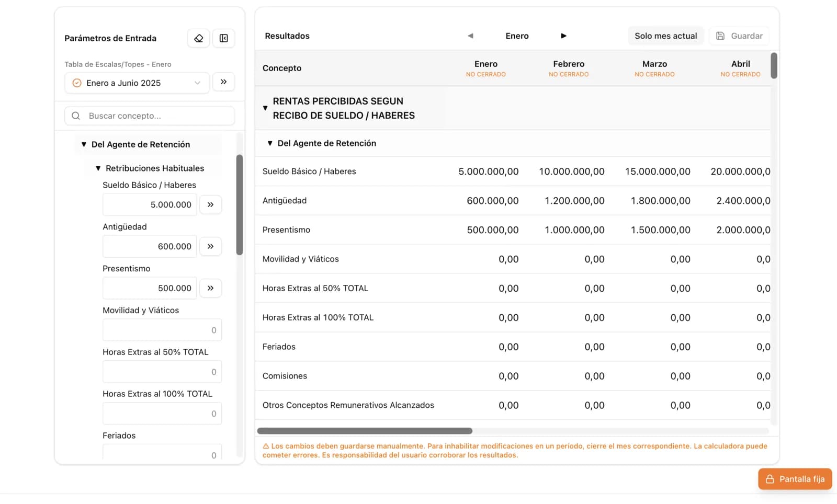Image resolution: width=837 pixels, height=504 pixels.
Task: Click the eraser icon to clear parameters
Action: pos(198,38)
